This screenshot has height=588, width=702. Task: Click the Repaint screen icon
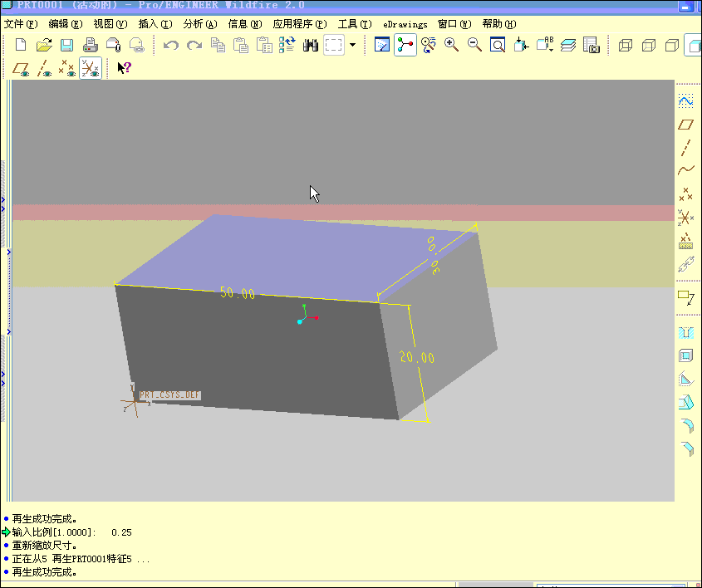tap(382, 45)
